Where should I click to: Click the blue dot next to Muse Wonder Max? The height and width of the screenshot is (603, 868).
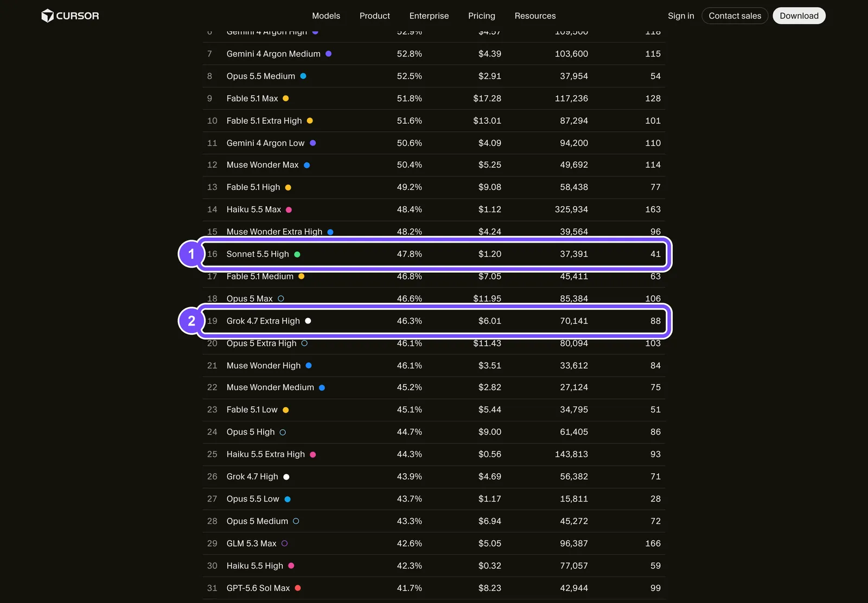[307, 165]
